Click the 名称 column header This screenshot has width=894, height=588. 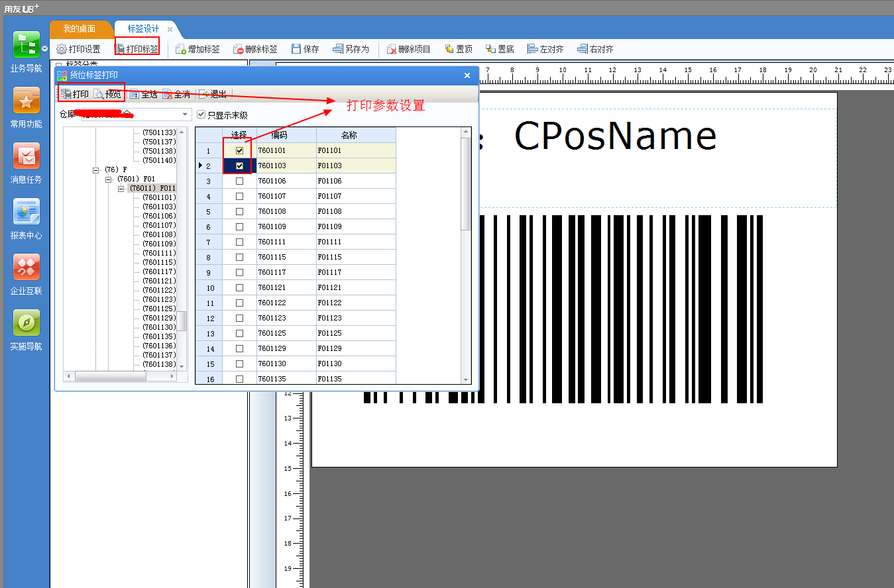pyautogui.click(x=356, y=135)
